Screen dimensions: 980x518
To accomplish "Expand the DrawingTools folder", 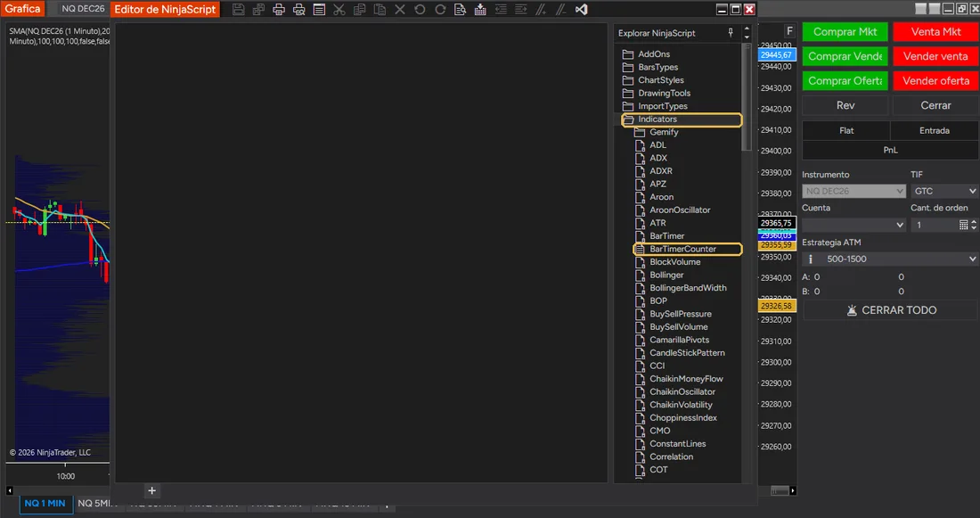I will (664, 94).
